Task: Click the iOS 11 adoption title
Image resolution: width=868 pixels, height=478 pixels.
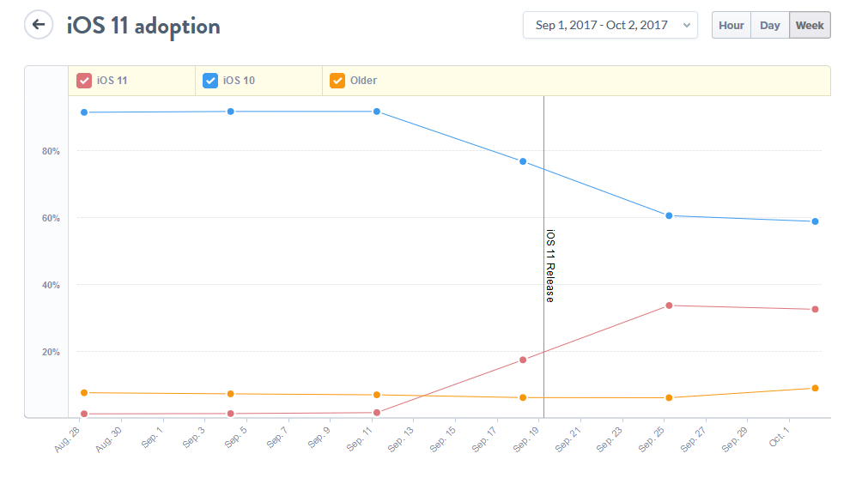Action: pos(143,26)
